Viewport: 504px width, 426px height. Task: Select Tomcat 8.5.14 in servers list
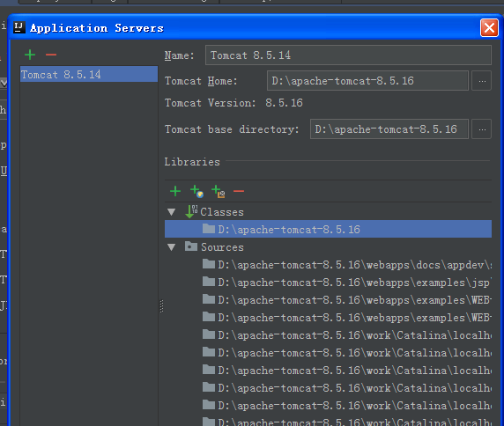click(89, 75)
